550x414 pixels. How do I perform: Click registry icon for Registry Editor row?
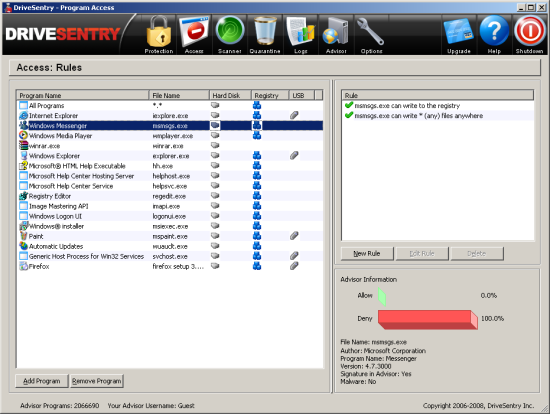pos(257,196)
